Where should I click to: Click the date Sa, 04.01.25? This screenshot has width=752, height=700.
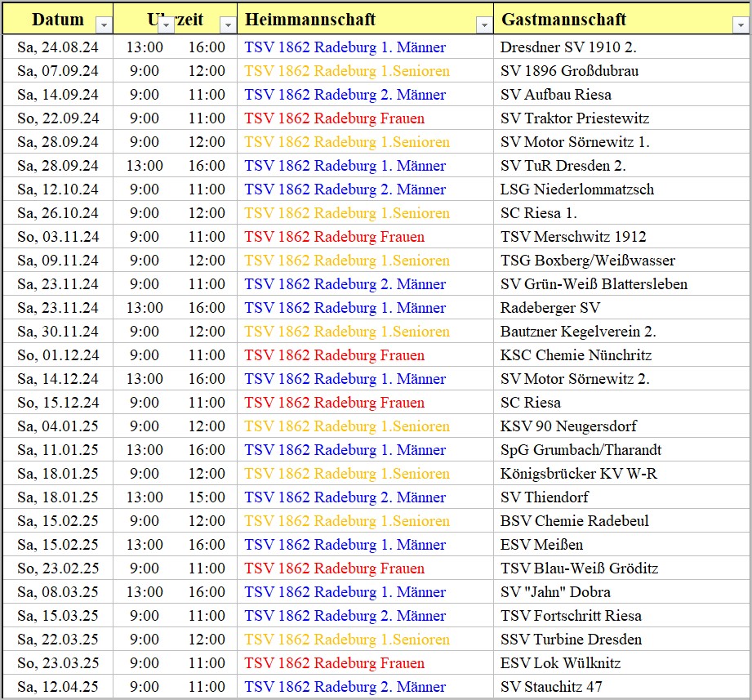pos(57,426)
